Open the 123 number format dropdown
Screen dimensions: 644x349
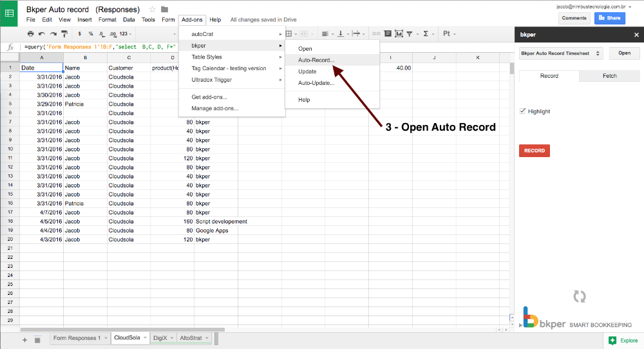click(x=126, y=33)
